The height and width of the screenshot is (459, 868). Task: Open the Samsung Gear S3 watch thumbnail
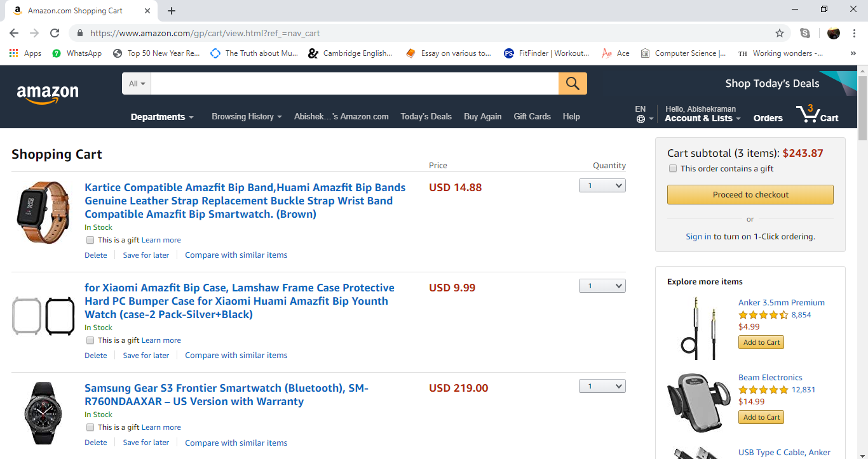43,413
